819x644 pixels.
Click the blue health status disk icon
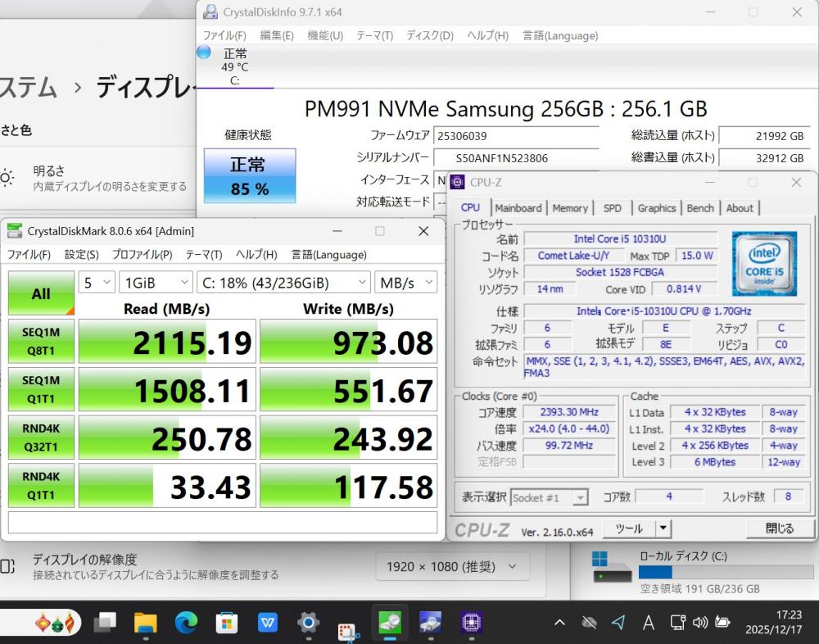coord(204,52)
